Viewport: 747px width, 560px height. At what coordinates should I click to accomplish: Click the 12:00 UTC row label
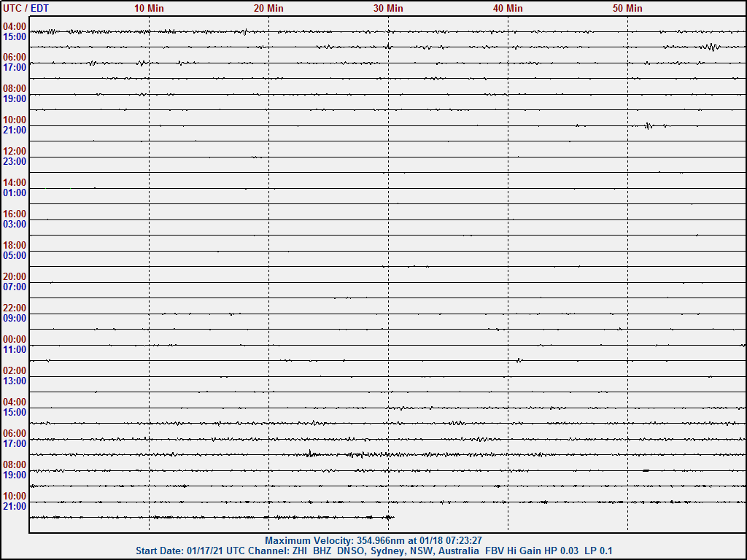click(x=15, y=152)
